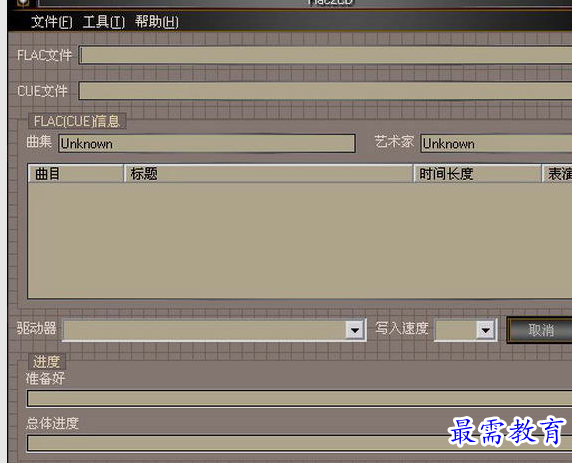
Task: Click the application icon in title bar
Action: (23, 3)
